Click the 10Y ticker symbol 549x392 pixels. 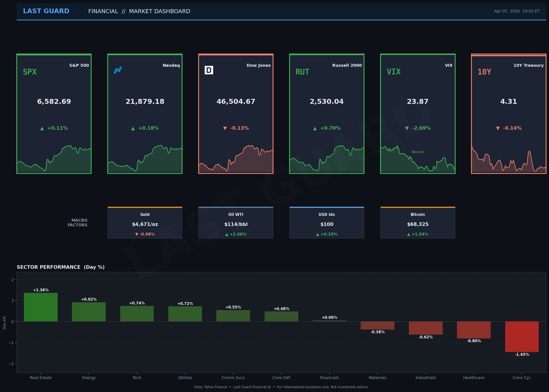484,72
